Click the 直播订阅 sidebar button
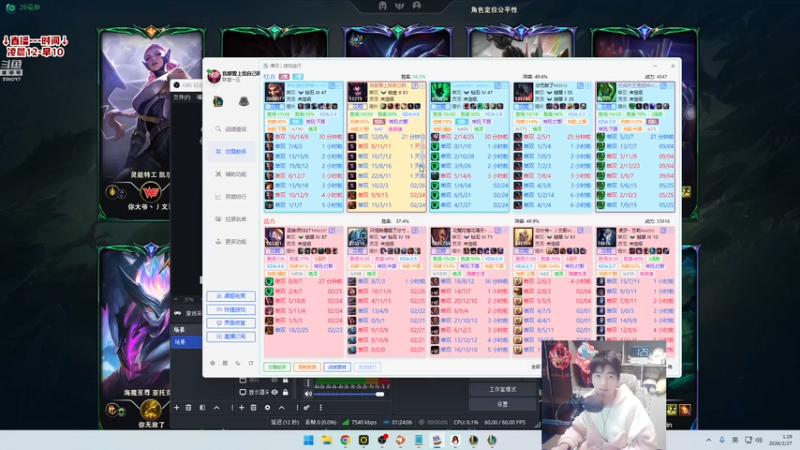 point(231,337)
